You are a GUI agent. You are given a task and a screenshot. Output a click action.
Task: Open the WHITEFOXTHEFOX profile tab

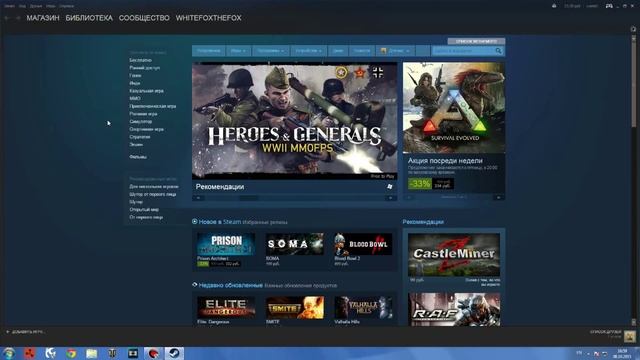click(x=209, y=18)
